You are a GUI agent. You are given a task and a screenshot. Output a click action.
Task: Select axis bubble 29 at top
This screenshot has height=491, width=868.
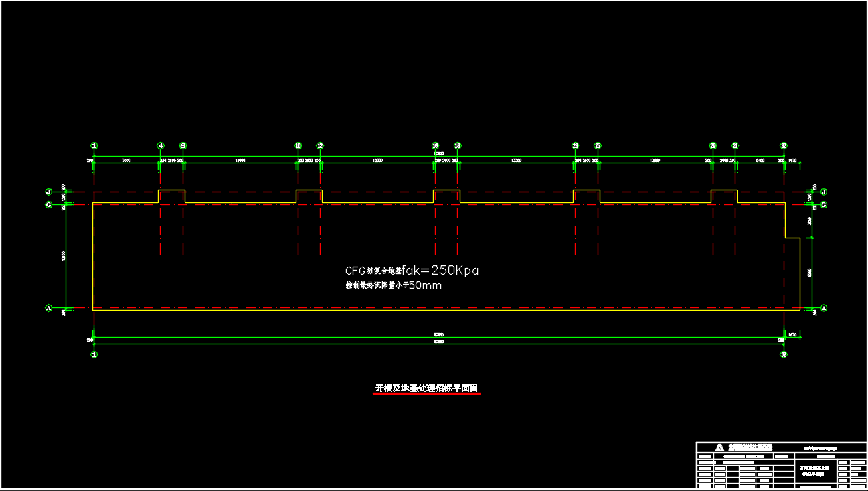pyautogui.click(x=713, y=145)
